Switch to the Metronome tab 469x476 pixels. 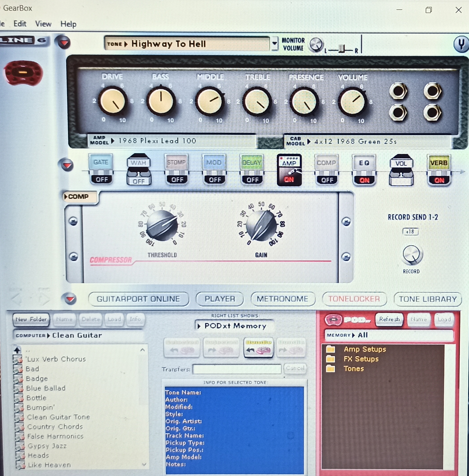(x=283, y=299)
